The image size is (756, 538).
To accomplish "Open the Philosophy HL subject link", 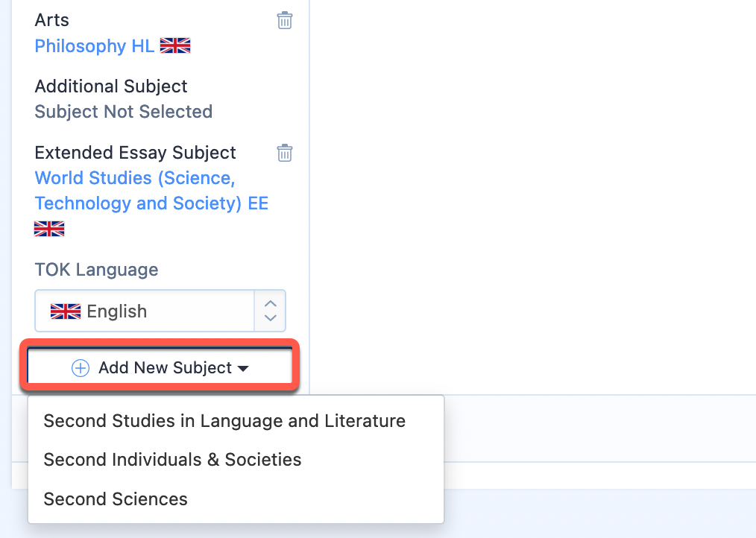I will tap(95, 46).
